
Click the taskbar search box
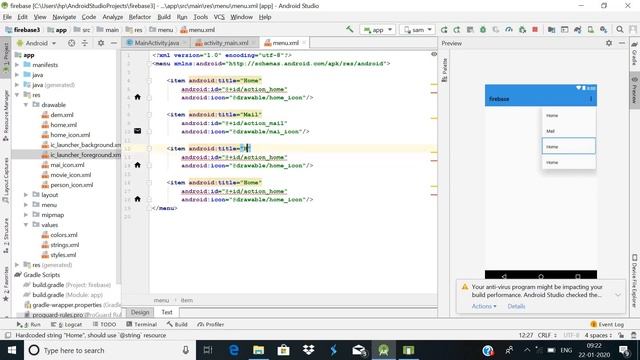point(109,350)
